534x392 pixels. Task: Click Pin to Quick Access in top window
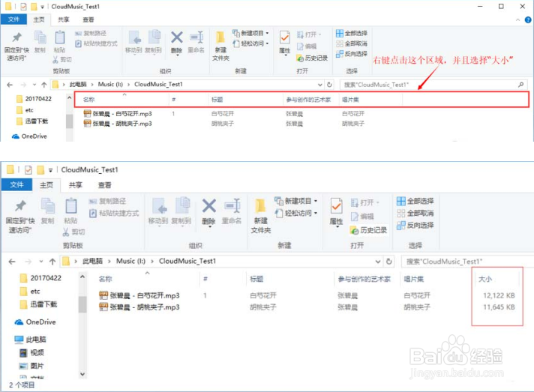coord(16,46)
